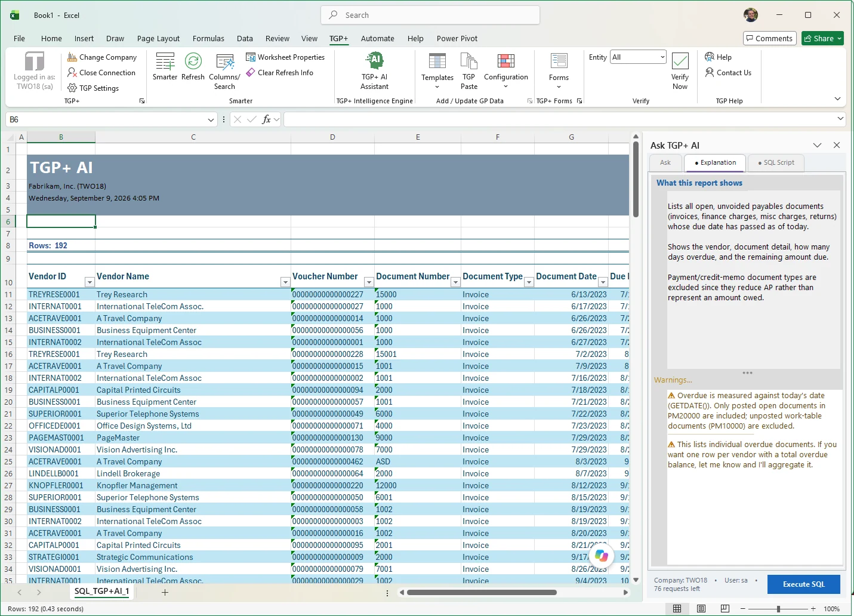The image size is (854, 616).
Task: Click the formula bar input
Action: pos(560,119)
